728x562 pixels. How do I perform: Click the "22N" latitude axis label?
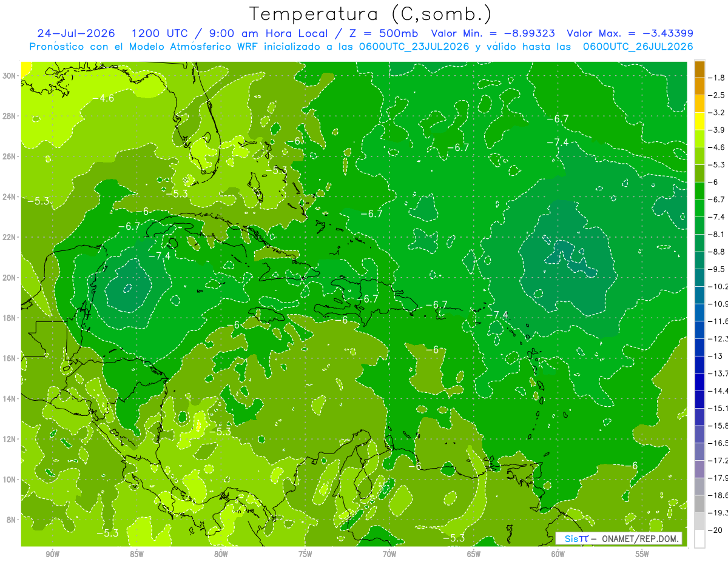[x=10, y=237]
